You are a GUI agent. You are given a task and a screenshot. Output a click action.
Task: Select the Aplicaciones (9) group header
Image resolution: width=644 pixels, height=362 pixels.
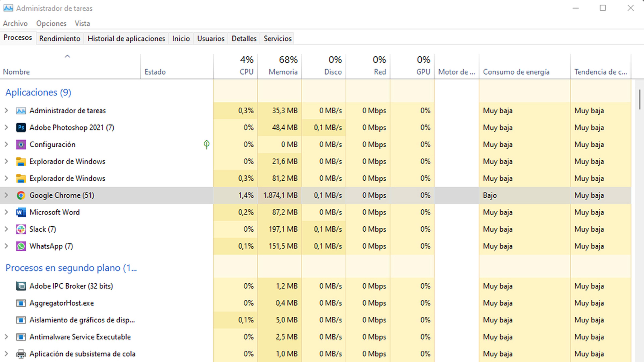click(x=38, y=93)
